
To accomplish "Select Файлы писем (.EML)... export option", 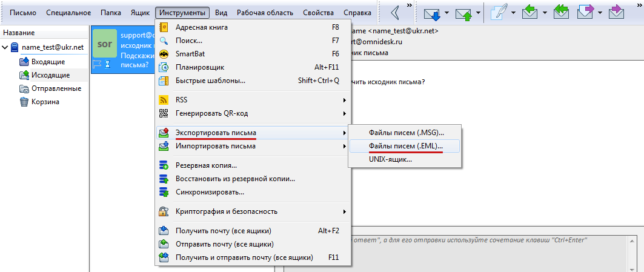I will tap(405, 146).
